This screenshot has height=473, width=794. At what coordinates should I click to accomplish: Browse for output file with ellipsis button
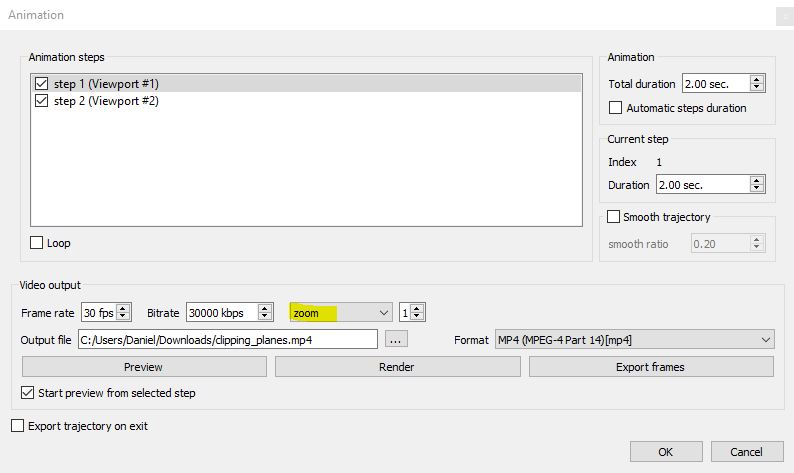pyautogui.click(x=396, y=340)
